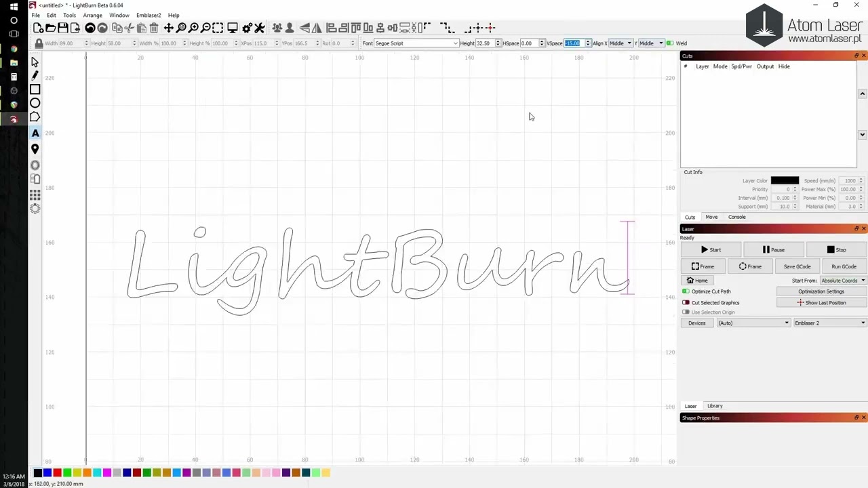Click the Group objects icon
Image resolution: width=868 pixels, height=488 pixels.
[277, 28]
